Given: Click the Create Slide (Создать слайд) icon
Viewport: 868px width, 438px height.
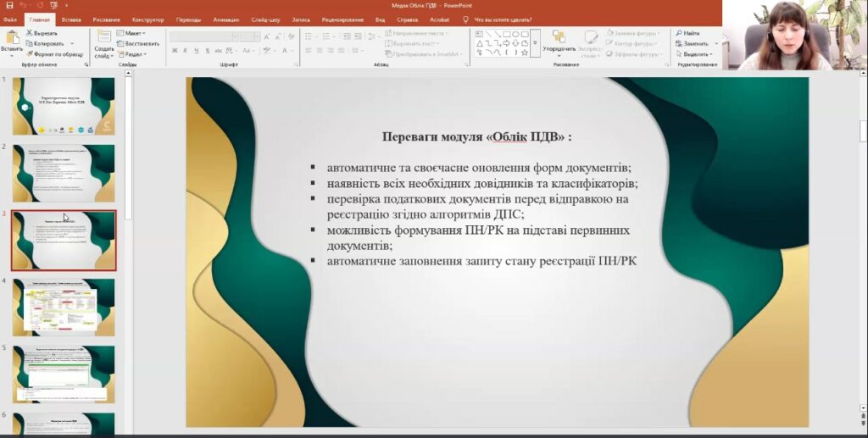Looking at the screenshot, I should [x=103, y=37].
